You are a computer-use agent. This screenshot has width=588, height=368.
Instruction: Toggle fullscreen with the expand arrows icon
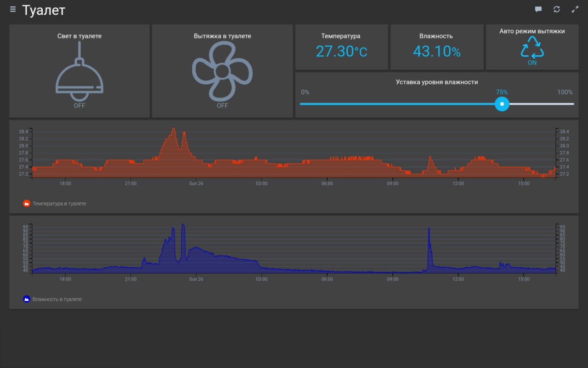click(575, 9)
